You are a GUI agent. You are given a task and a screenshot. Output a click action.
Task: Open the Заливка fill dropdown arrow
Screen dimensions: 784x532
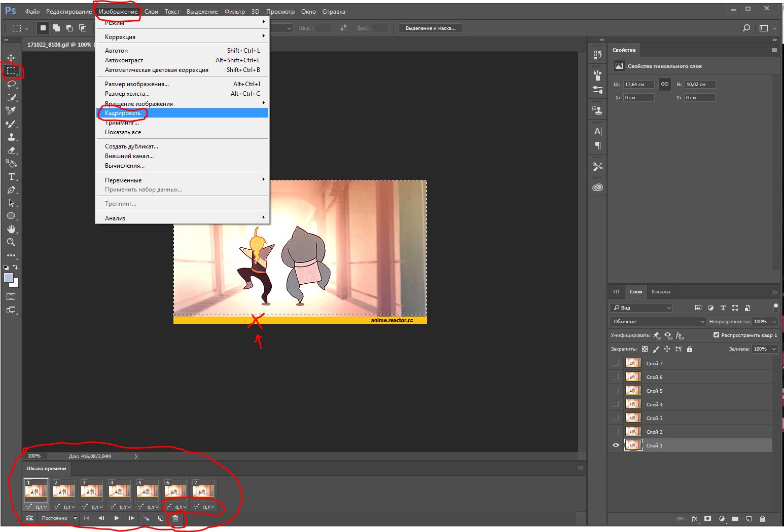(x=774, y=349)
